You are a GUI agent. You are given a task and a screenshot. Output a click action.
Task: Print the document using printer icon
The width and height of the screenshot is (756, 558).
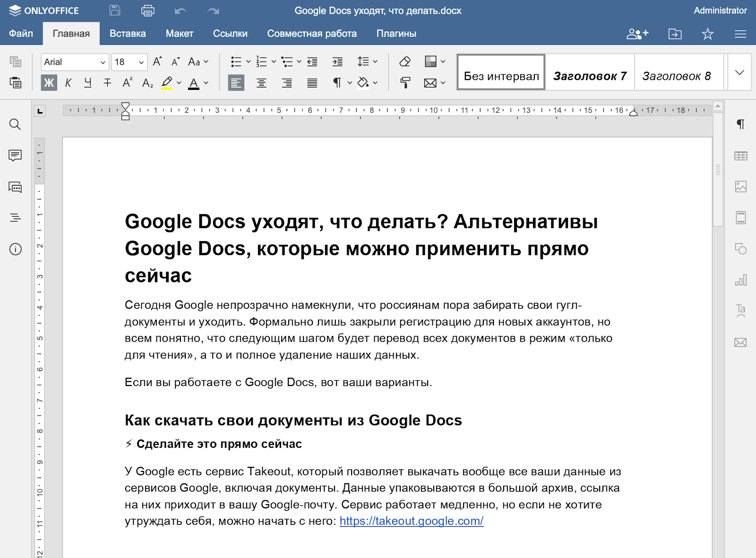[x=148, y=10]
